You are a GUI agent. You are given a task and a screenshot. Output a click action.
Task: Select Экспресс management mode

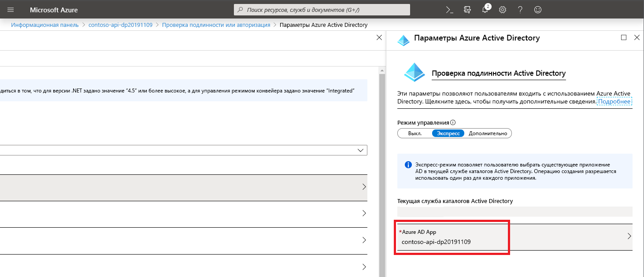coord(448,133)
